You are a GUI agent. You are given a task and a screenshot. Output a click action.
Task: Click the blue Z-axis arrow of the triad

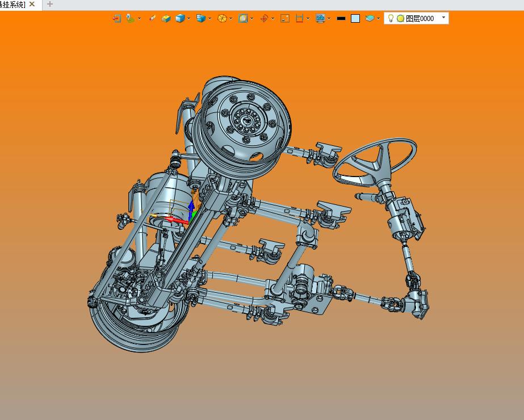(x=191, y=209)
